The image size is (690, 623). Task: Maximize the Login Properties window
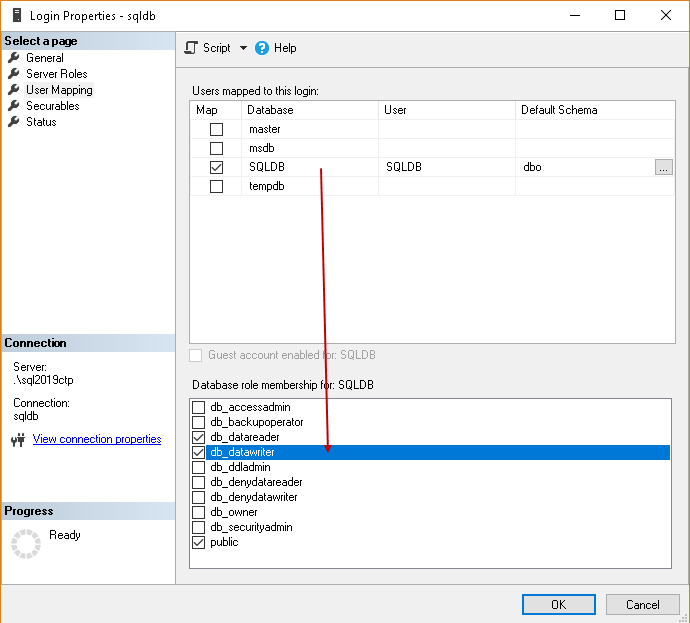tap(620, 15)
